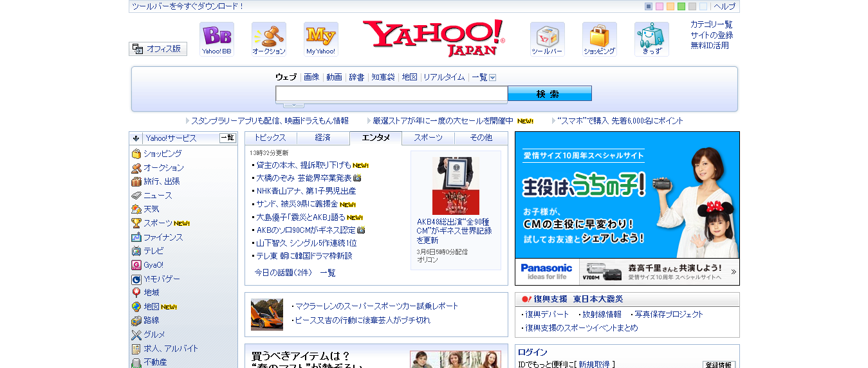Switch to the その他 tab
This screenshot has width=868, height=368.
481,138
